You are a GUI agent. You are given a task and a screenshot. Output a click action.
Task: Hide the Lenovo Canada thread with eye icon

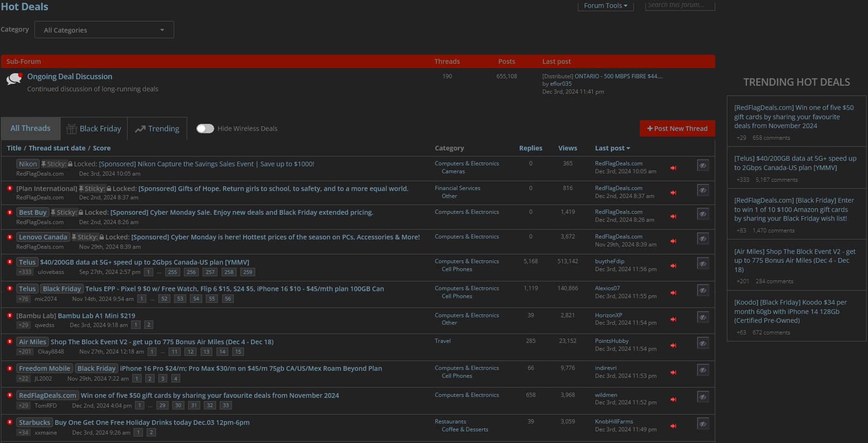click(x=703, y=239)
